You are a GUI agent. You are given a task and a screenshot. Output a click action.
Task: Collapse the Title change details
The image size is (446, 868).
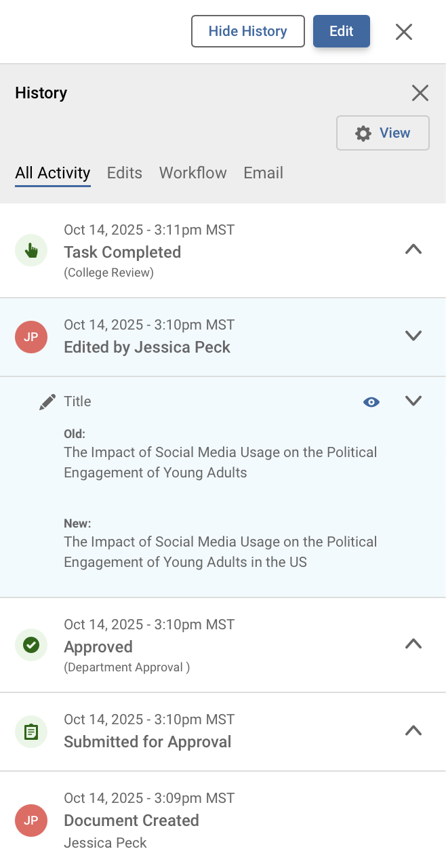pyautogui.click(x=413, y=401)
